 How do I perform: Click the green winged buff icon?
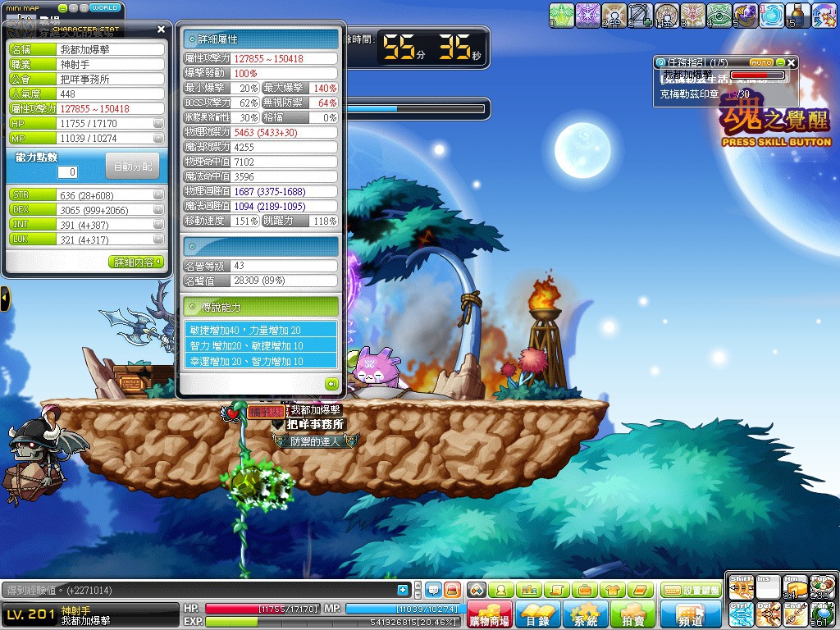click(x=561, y=15)
